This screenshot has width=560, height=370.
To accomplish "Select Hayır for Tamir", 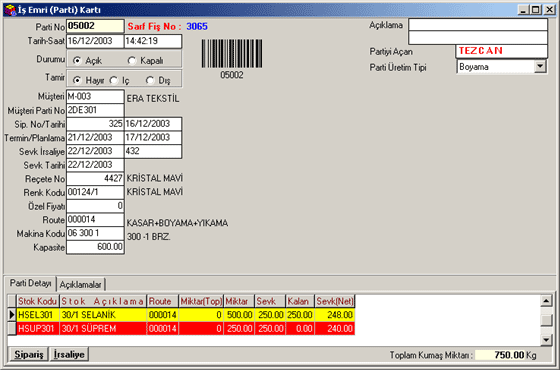I will pos(77,80).
